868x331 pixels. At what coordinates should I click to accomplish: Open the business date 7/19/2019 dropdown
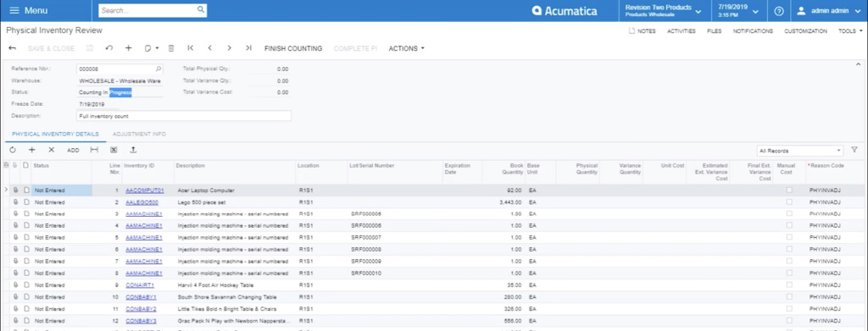pyautogui.click(x=738, y=11)
